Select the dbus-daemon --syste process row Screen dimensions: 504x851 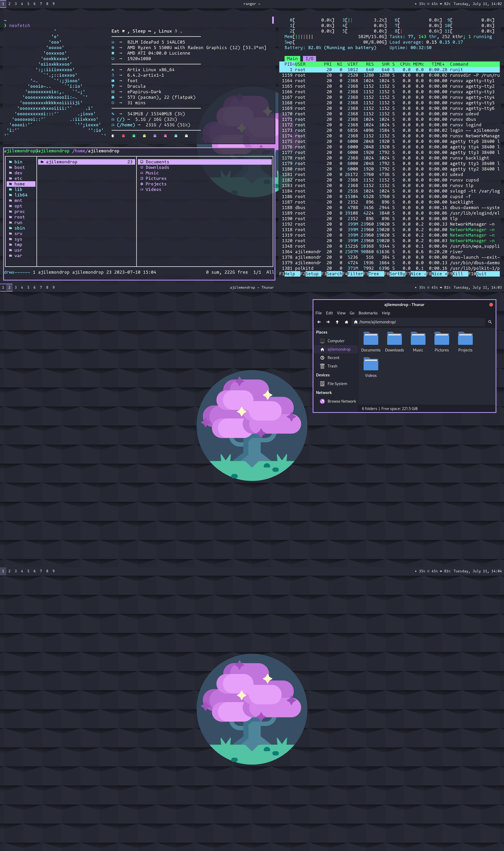tap(389, 207)
